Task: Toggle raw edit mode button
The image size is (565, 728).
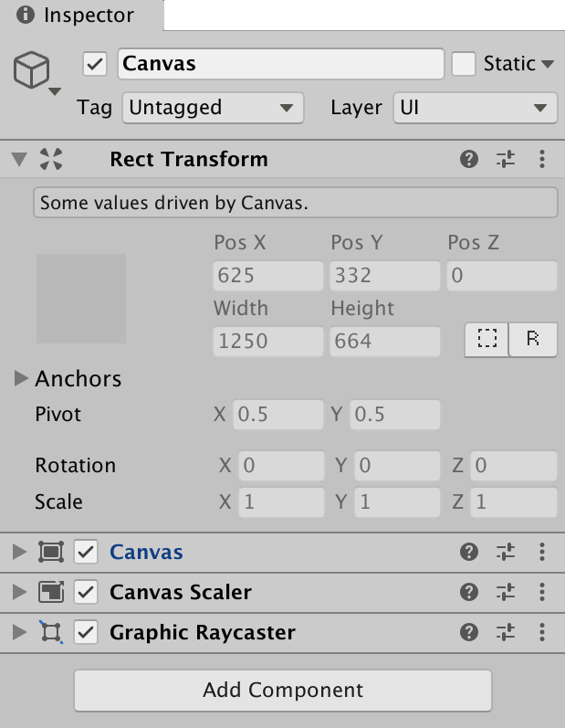Action: (533, 339)
